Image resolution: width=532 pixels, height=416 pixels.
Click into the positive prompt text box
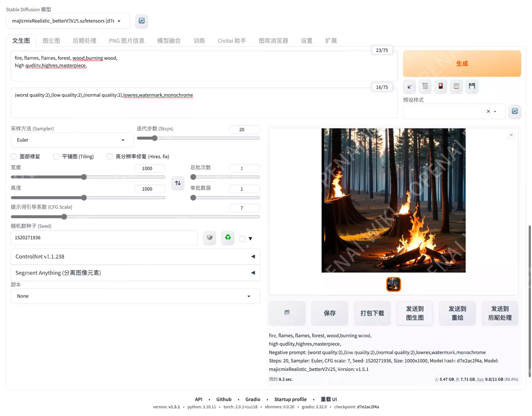pyautogui.click(x=204, y=66)
